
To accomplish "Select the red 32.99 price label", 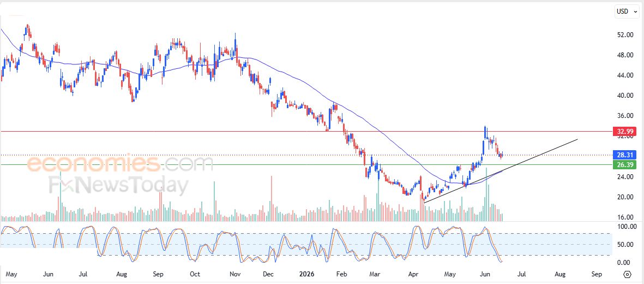I will click(x=625, y=132).
